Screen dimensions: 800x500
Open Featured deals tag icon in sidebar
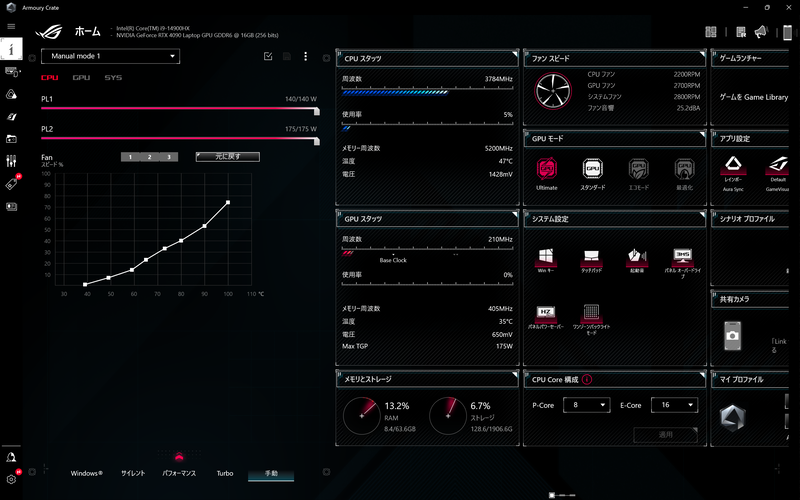click(11, 184)
